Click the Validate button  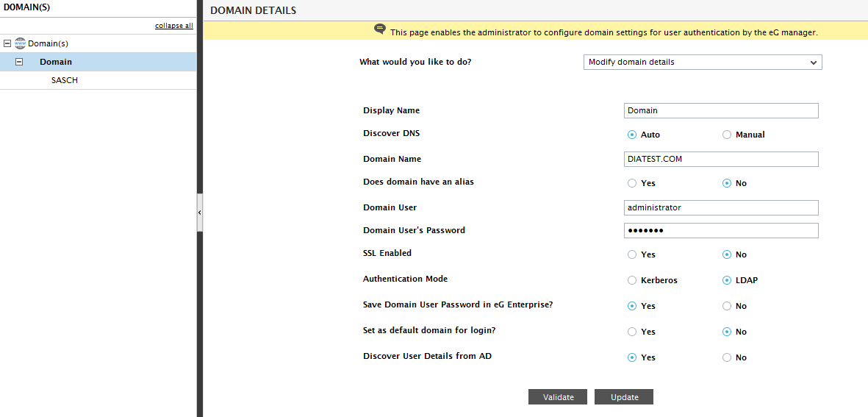pos(558,397)
